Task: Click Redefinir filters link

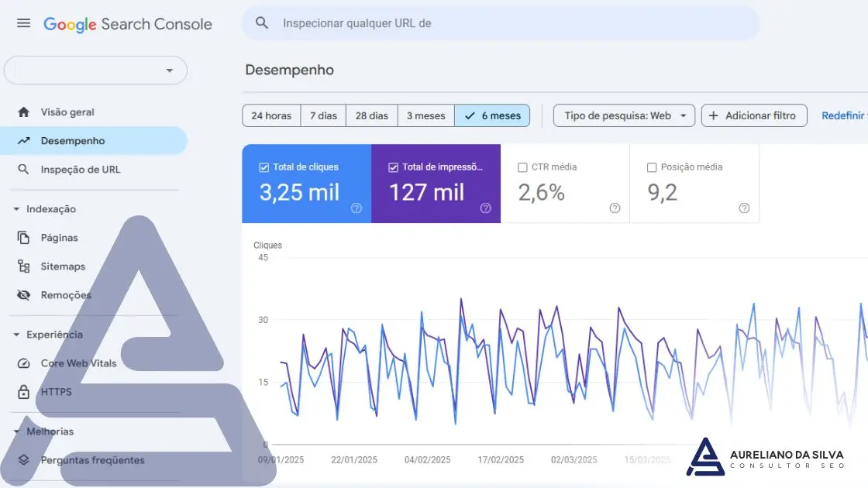Action: pos(844,115)
